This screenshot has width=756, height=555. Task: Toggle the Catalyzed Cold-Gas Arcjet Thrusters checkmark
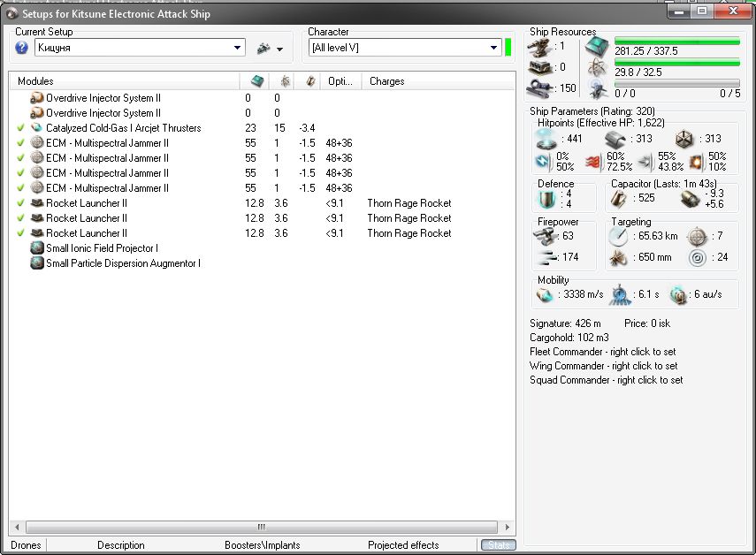coord(20,128)
